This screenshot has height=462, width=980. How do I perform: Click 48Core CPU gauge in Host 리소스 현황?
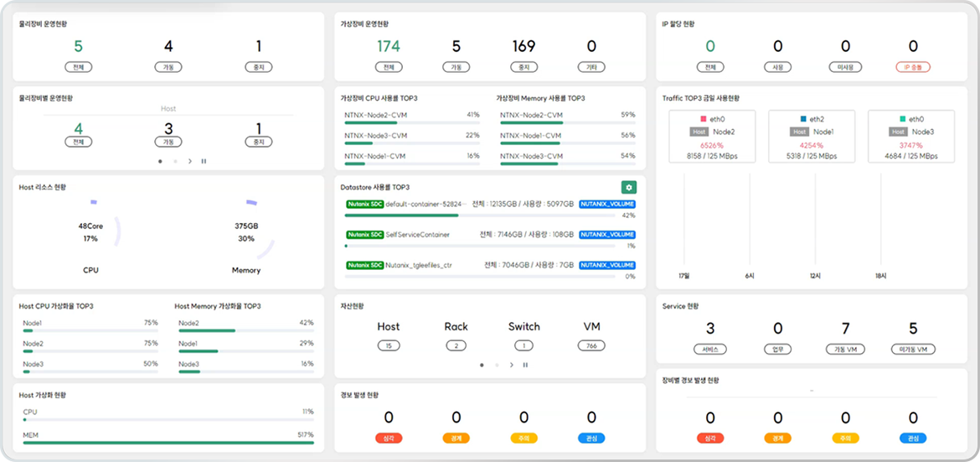tap(90, 233)
